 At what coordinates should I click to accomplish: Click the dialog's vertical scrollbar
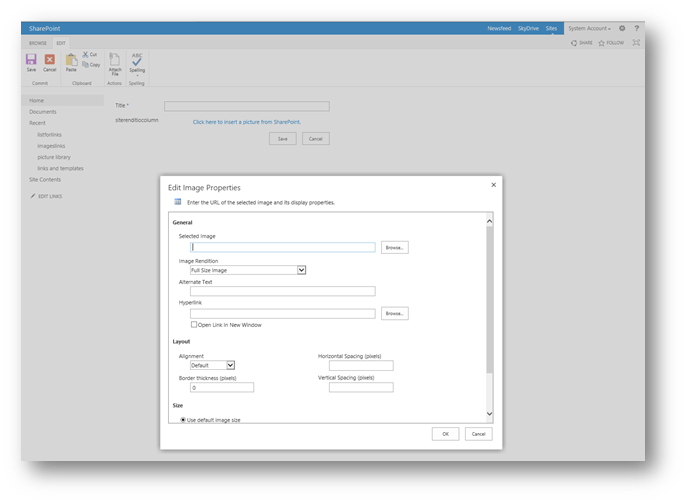pos(489,300)
